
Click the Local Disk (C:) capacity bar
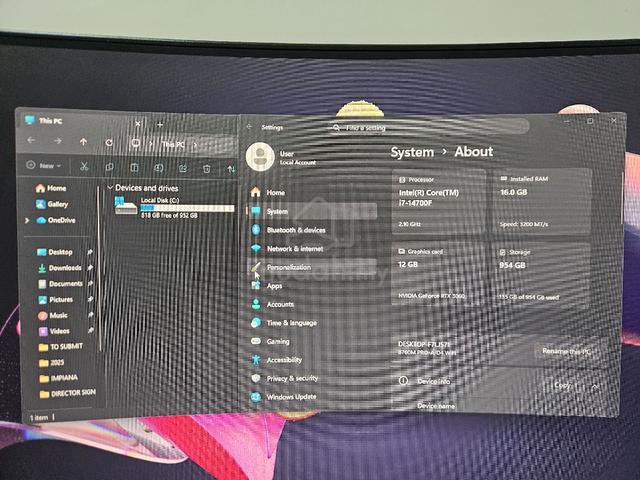click(x=187, y=208)
